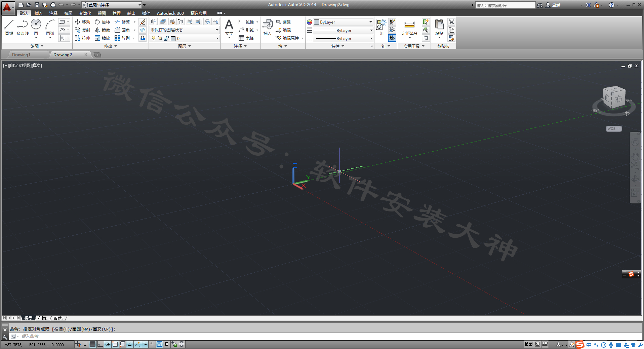
Task: Expand the 修改 (Modify) panel
Action: (110, 46)
